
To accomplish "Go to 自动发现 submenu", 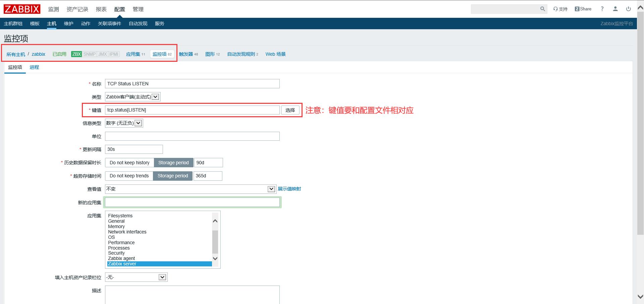I will coord(138,24).
